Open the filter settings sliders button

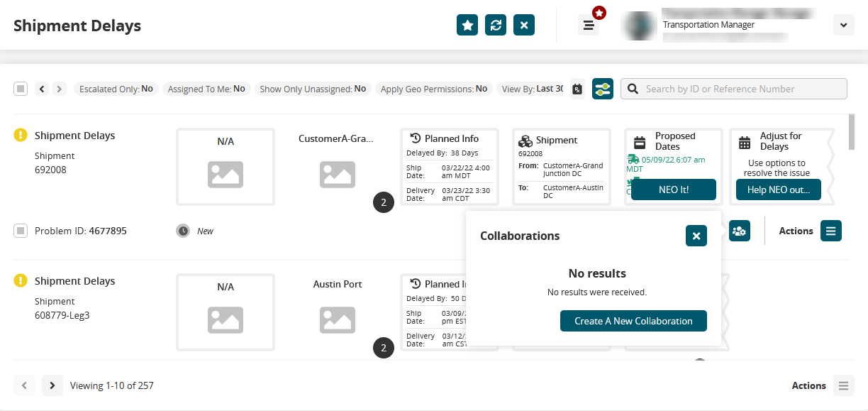tap(603, 89)
